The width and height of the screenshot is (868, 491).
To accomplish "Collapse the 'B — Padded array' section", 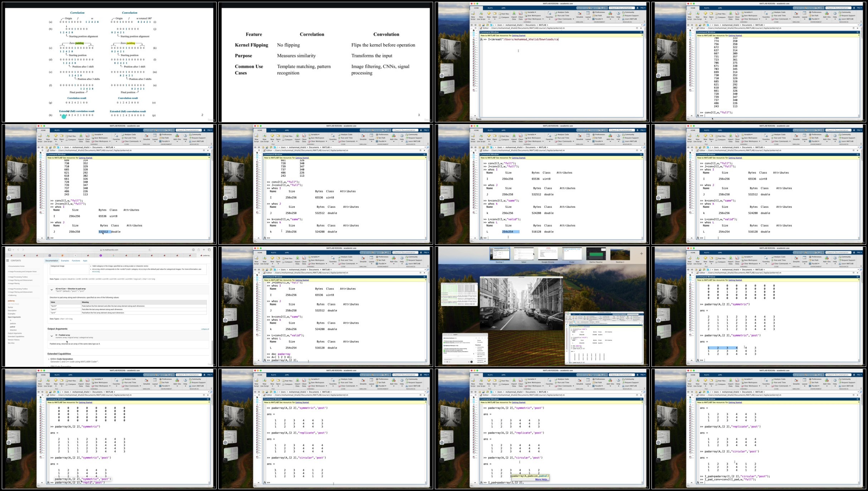I will click(52, 336).
